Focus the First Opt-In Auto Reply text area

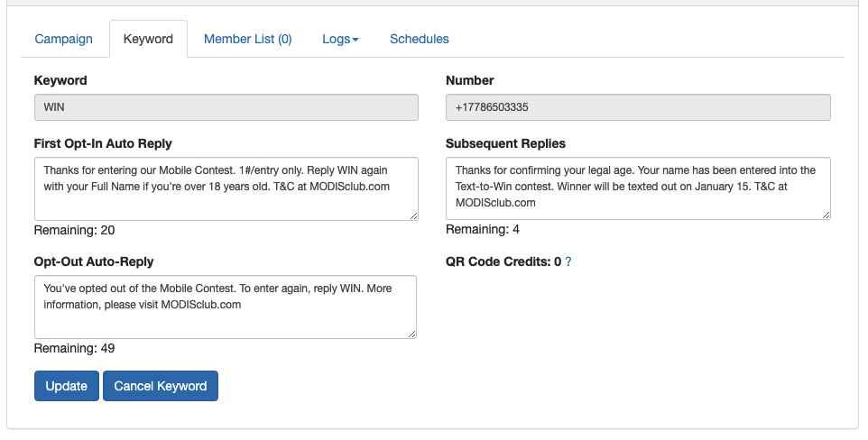click(x=226, y=188)
